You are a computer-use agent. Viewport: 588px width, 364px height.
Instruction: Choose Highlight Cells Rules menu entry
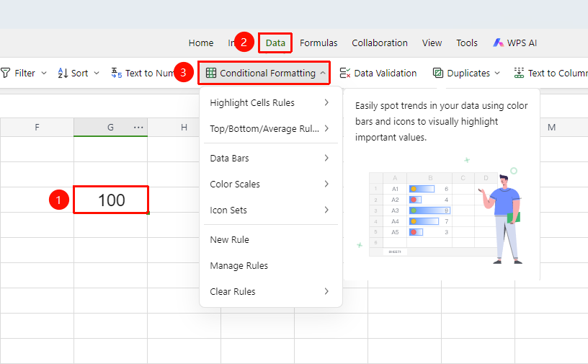point(271,102)
